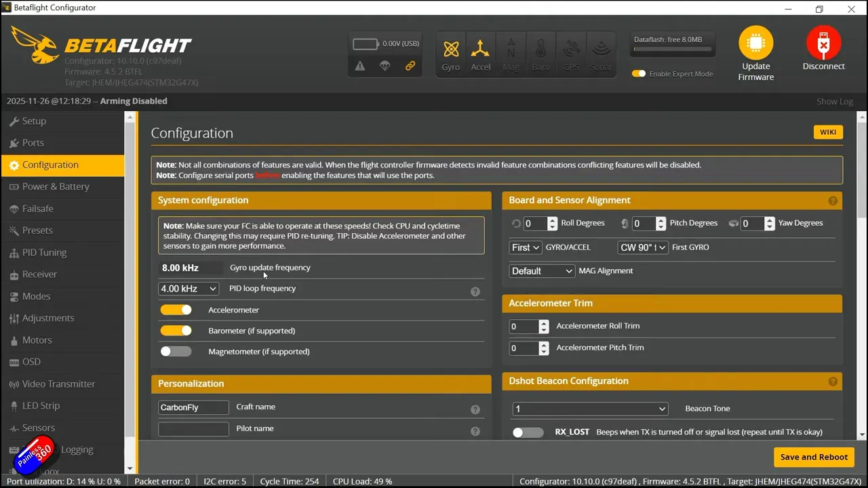The image size is (868, 488).
Task: Open help for Board and Sensor Alignment
Action: (833, 201)
